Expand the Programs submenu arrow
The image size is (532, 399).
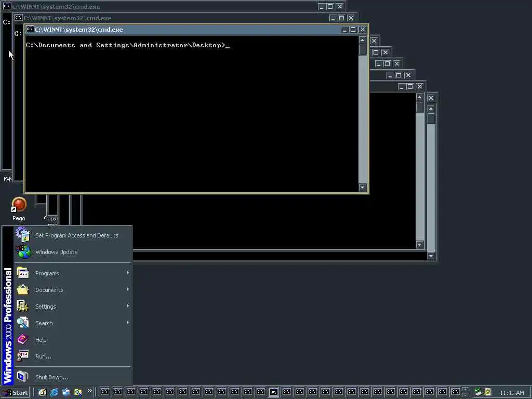(128, 272)
